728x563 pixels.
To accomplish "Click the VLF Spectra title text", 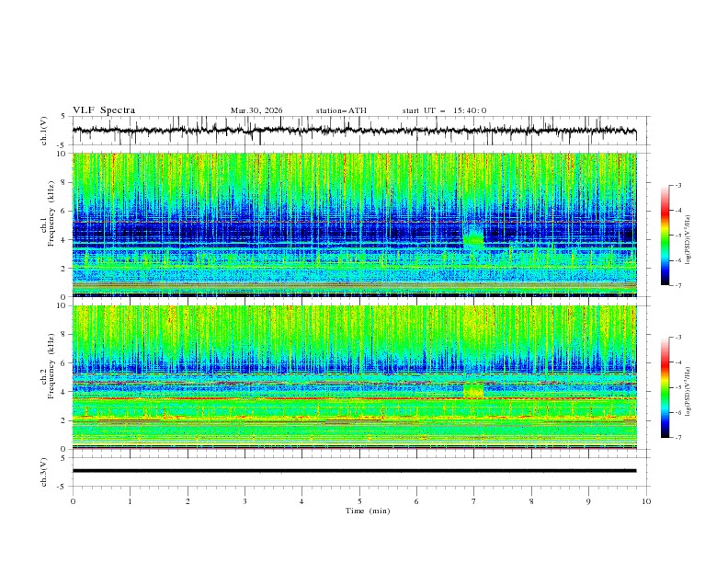I will pyautogui.click(x=104, y=110).
